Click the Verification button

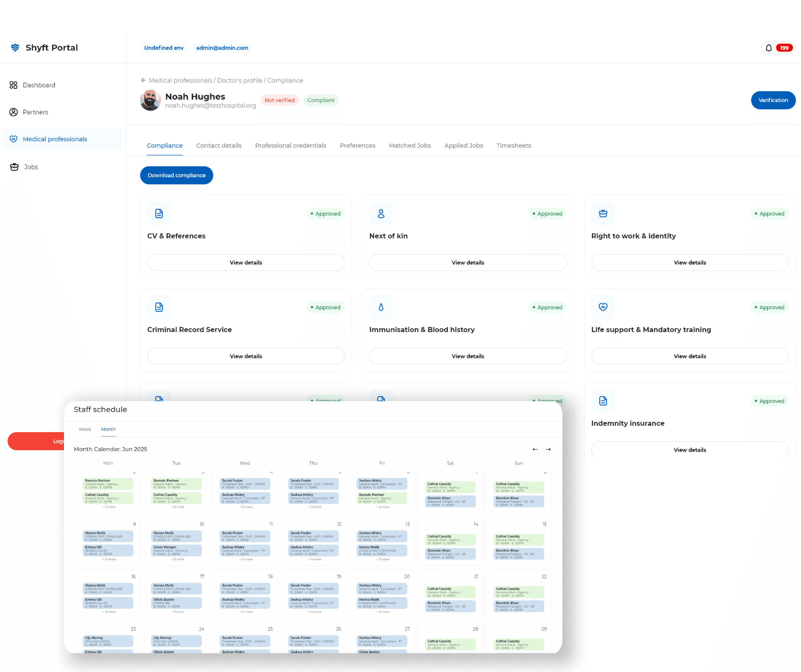click(773, 100)
